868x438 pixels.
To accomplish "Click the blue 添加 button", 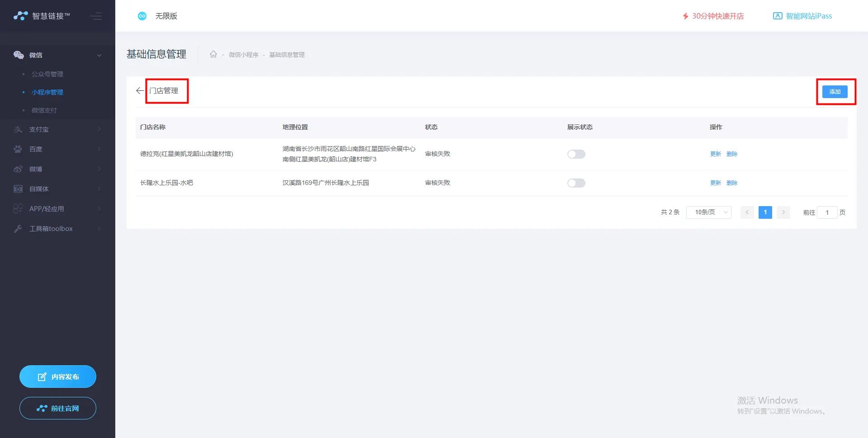I will pos(835,92).
